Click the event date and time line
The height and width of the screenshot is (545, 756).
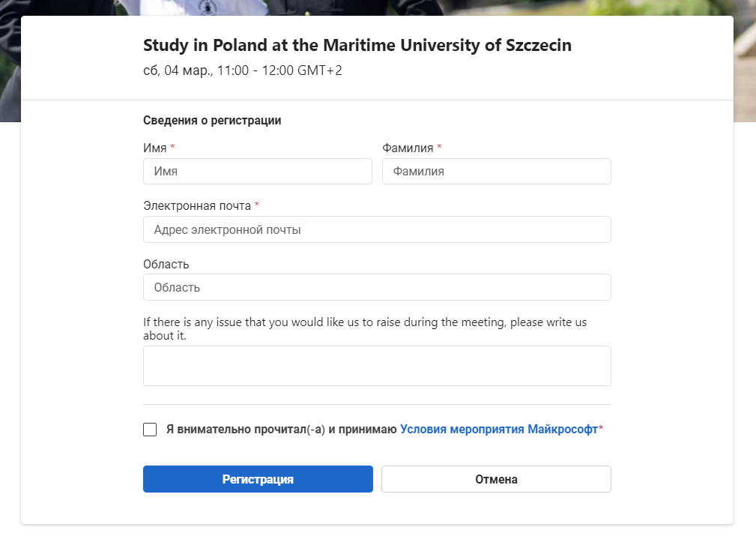tap(242, 70)
